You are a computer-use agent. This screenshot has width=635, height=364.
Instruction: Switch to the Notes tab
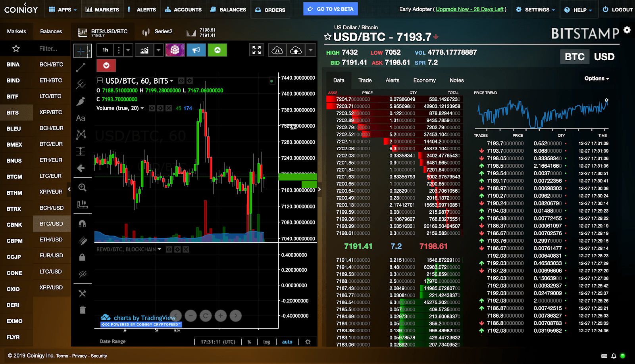coord(457,80)
